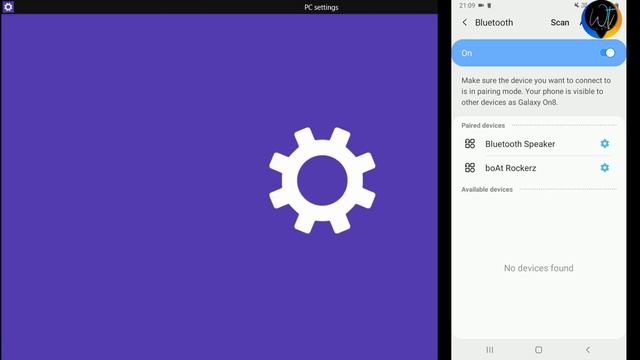Tap the phone back navigation button

pos(588,350)
